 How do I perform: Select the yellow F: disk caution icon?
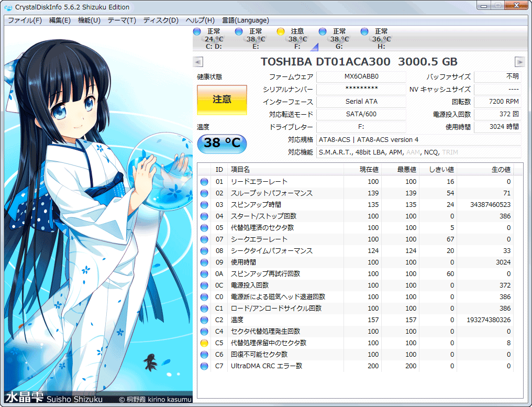click(281, 31)
